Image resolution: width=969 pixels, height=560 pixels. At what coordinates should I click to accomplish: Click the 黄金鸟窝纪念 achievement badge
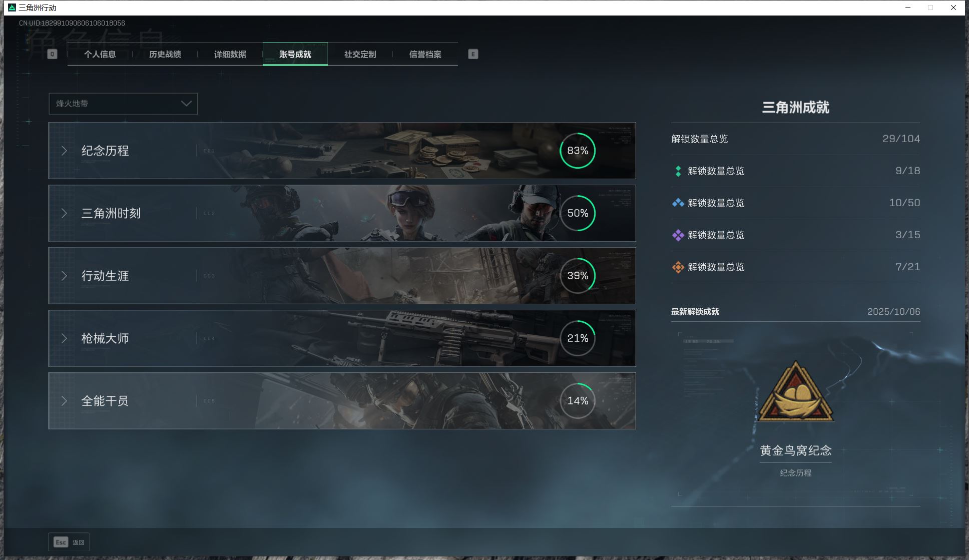click(795, 394)
